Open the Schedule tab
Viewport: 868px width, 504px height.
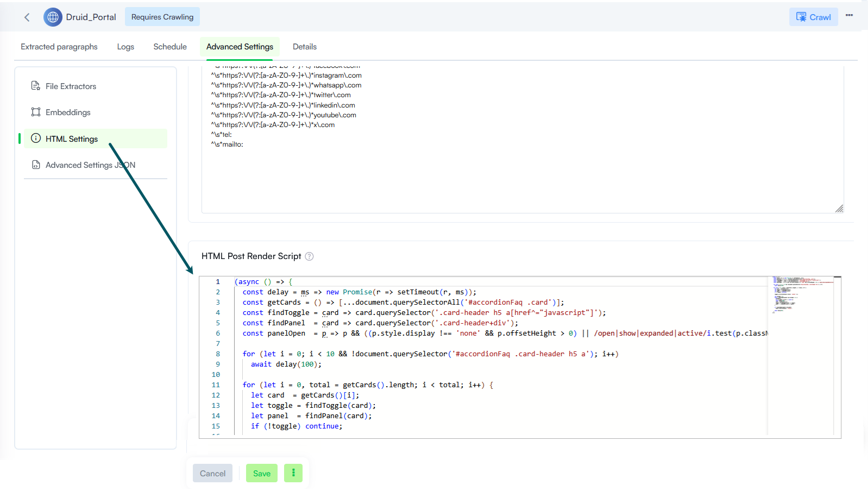tap(170, 47)
